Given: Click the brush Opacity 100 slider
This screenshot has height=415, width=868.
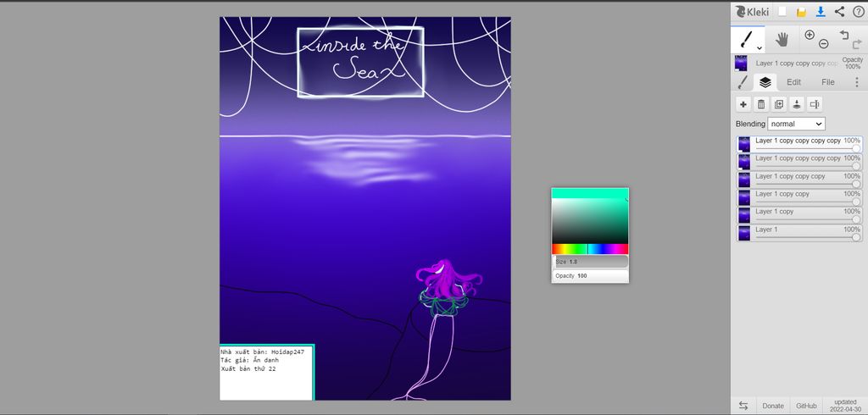Looking at the screenshot, I should 590,275.
